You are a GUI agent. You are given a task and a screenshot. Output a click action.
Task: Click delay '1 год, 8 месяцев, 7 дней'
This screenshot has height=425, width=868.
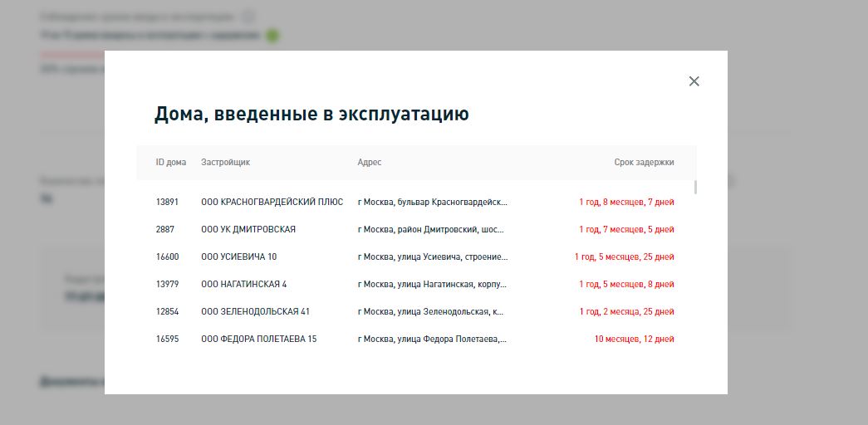(626, 203)
